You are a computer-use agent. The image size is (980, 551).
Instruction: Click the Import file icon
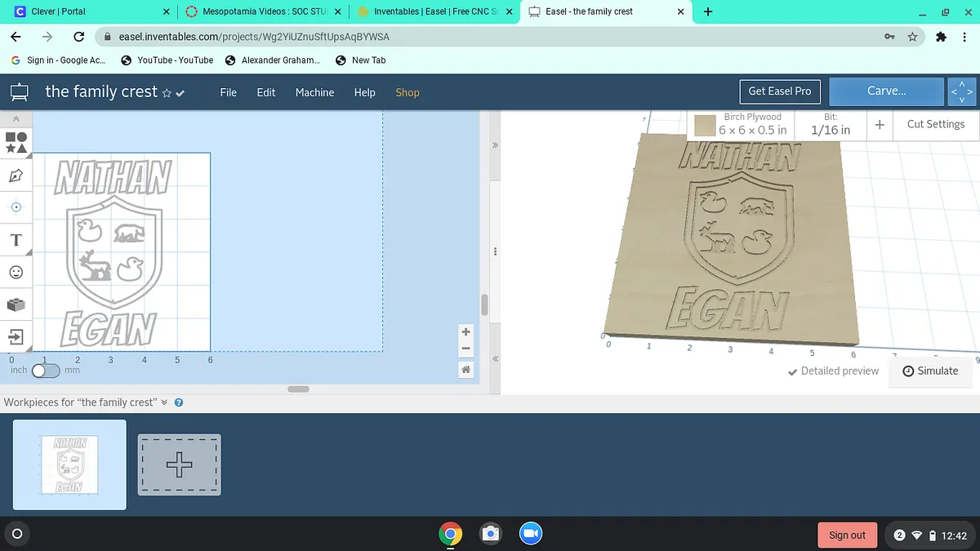coord(16,336)
